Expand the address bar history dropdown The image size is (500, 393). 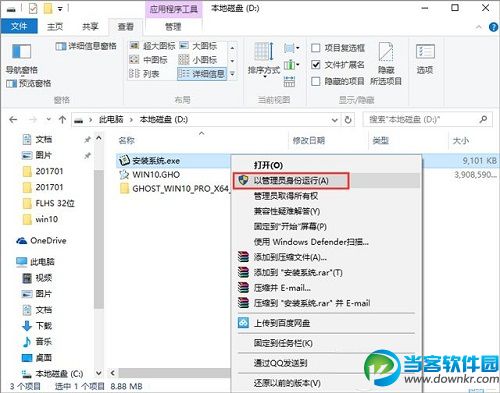point(334,120)
